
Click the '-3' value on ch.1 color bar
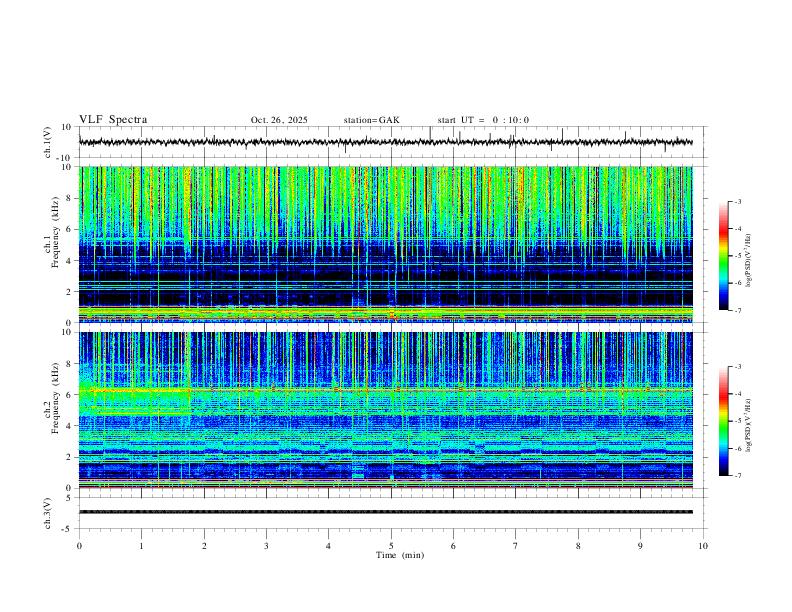pyautogui.click(x=737, y=201)
